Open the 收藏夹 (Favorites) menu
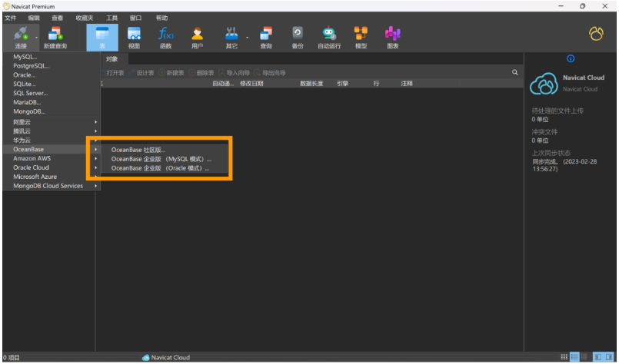The image size is (619, 364). (x=85, y=18)
